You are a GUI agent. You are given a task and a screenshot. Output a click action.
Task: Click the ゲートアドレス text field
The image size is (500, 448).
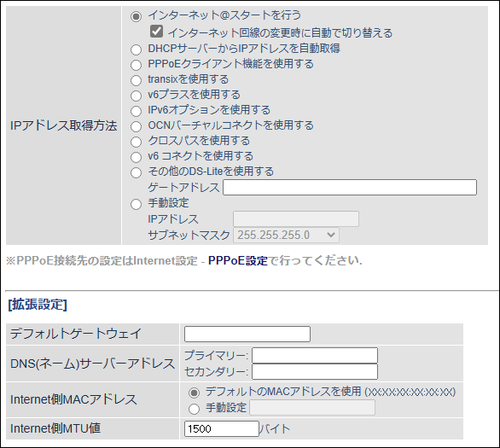pos(350,187)
